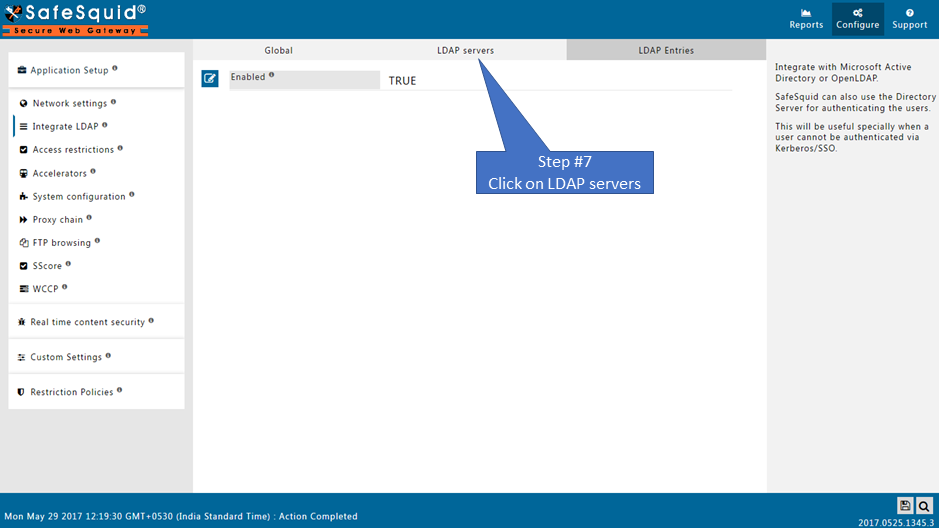Click info icon next to Enabled label

pyautogui.click(x=271, y=75)
